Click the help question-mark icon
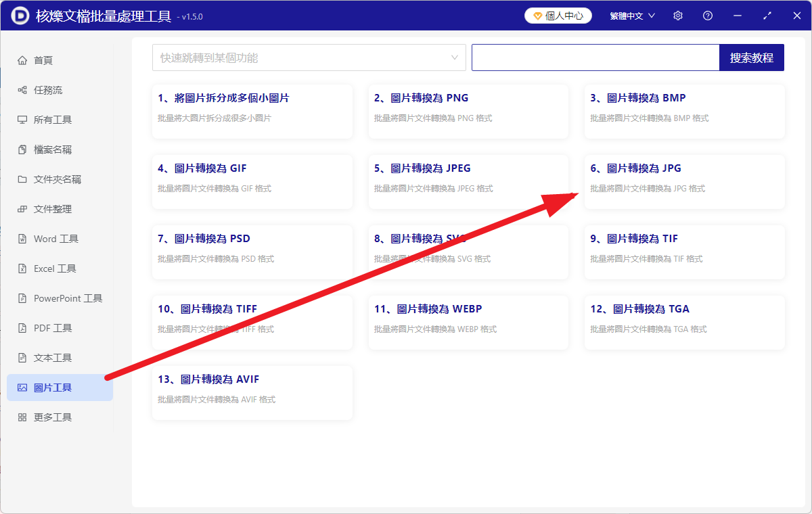Screen dimensions: 812x514 [707, 15]
